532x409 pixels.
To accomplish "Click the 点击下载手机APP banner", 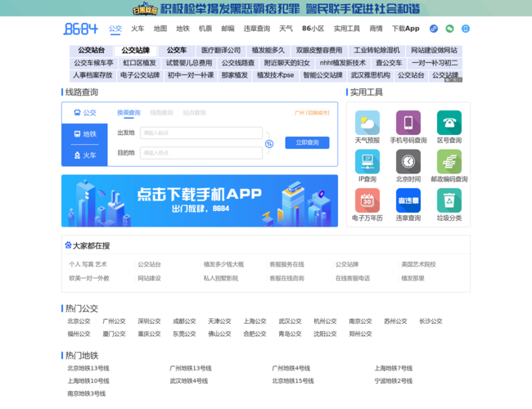I will pos(200,200).
